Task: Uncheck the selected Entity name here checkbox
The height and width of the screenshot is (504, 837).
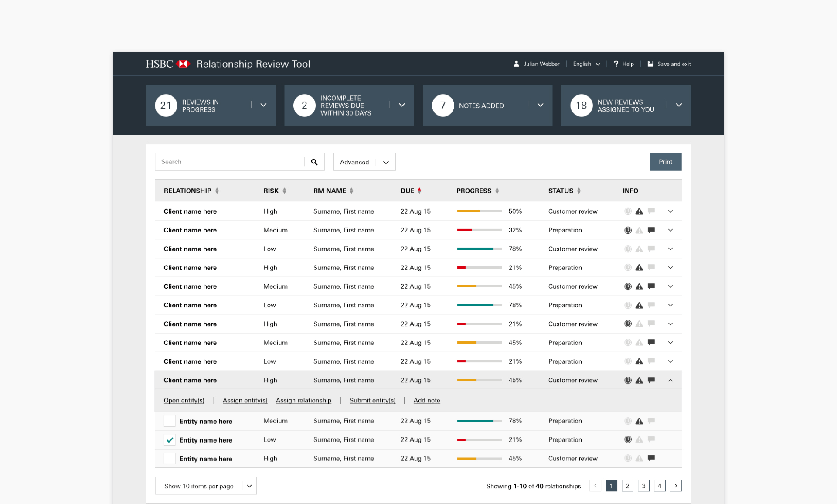Action: (170, 440)
